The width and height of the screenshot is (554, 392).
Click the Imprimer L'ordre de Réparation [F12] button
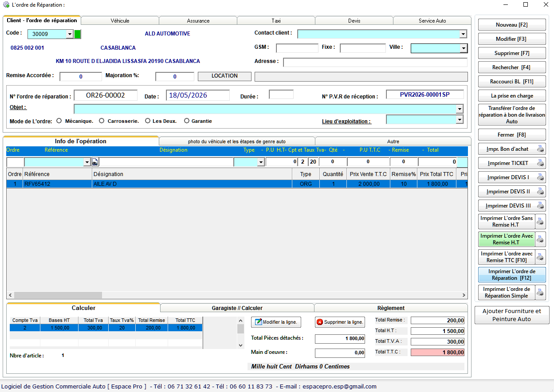point(511,274)
